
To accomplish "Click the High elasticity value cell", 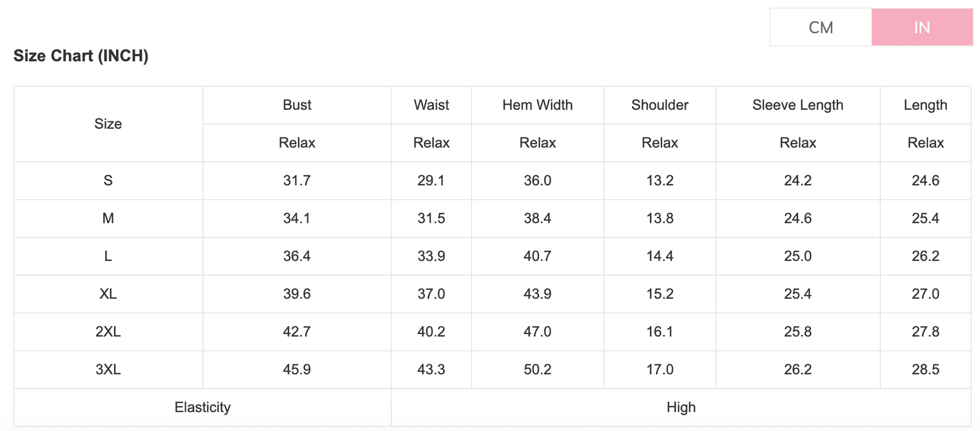I will 681,407.
